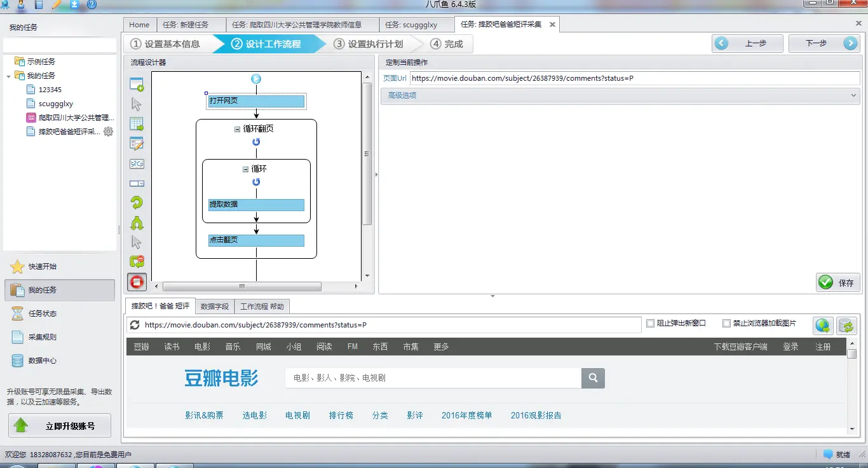
Task: Switch to 任务: 新建任务 tab
Action: (191, 25)
